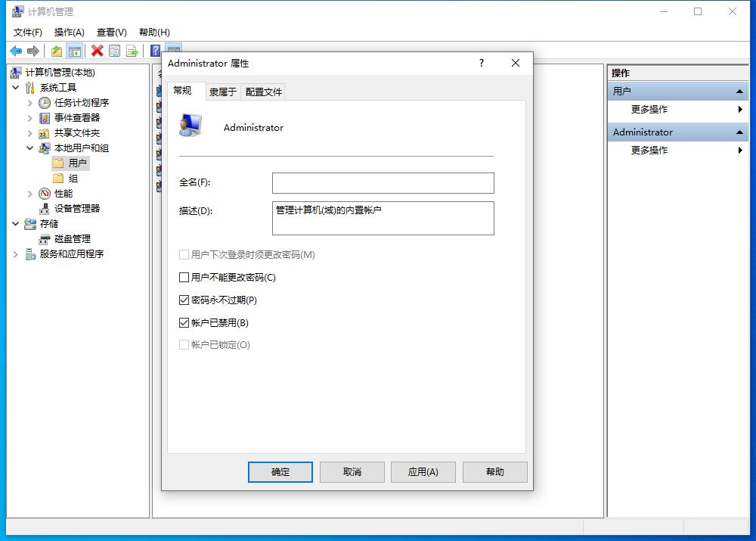Toggle the Show/Hide Console Tree icon

click(x=75, y=51)
